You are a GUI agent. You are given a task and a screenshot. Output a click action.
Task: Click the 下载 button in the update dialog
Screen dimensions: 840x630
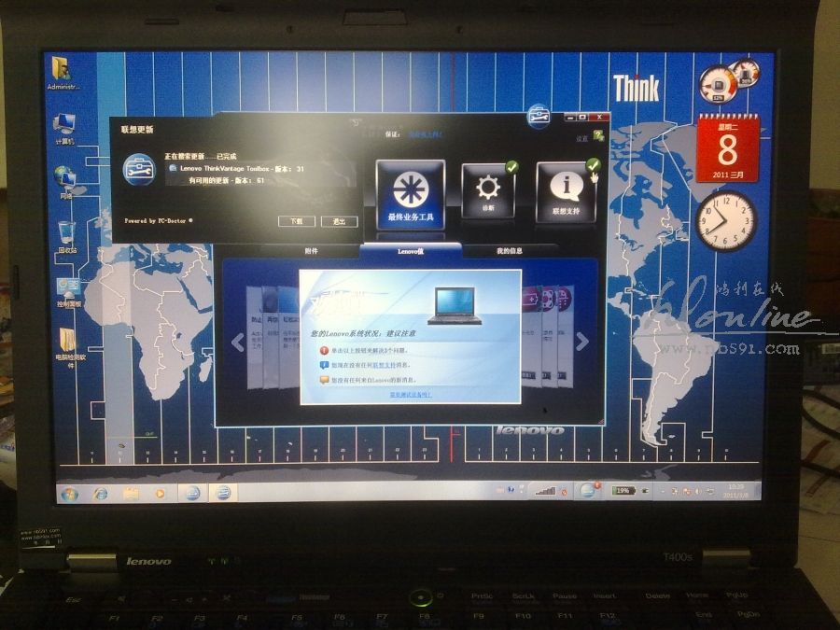(296, 221)
